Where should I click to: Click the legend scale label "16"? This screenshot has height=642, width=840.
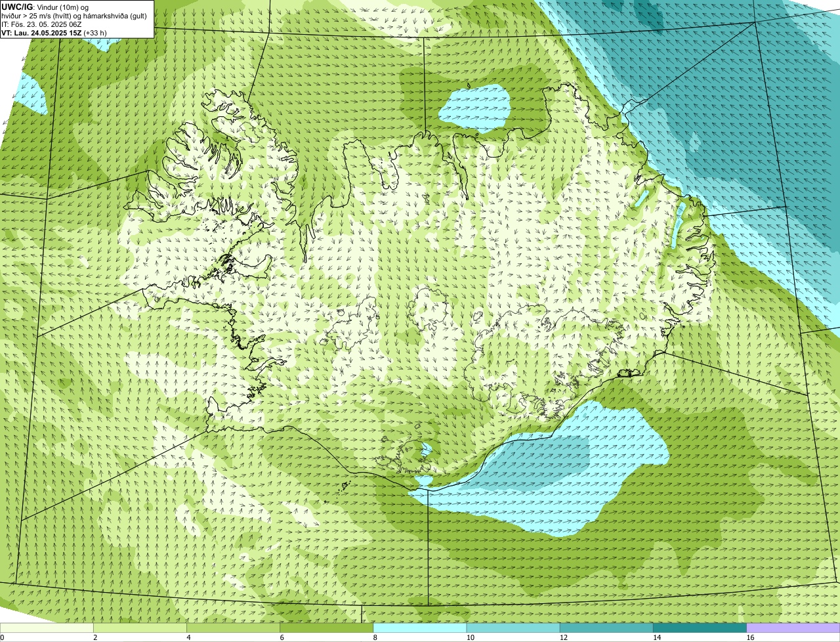pyautogui.click(x=750, y=637)
